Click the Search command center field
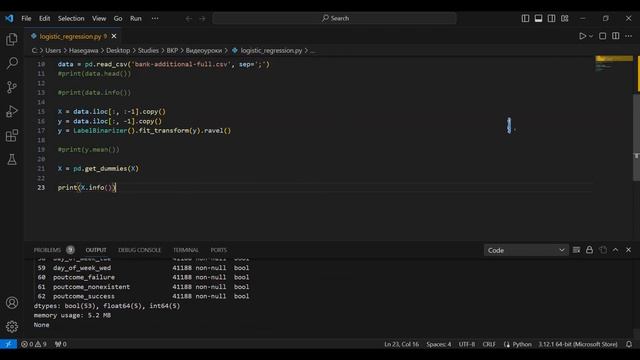The width and height of the screenshot is (640, 360). [334, 18]
